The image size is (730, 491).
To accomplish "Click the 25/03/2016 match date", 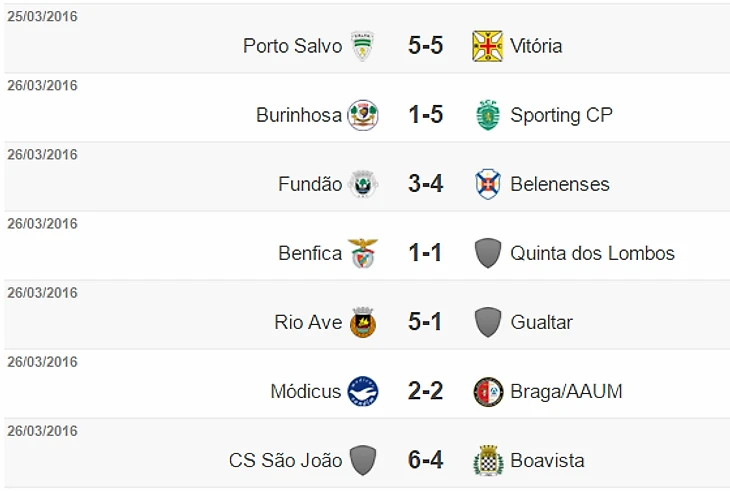I will pyautogui.click(x=42, y=17).
